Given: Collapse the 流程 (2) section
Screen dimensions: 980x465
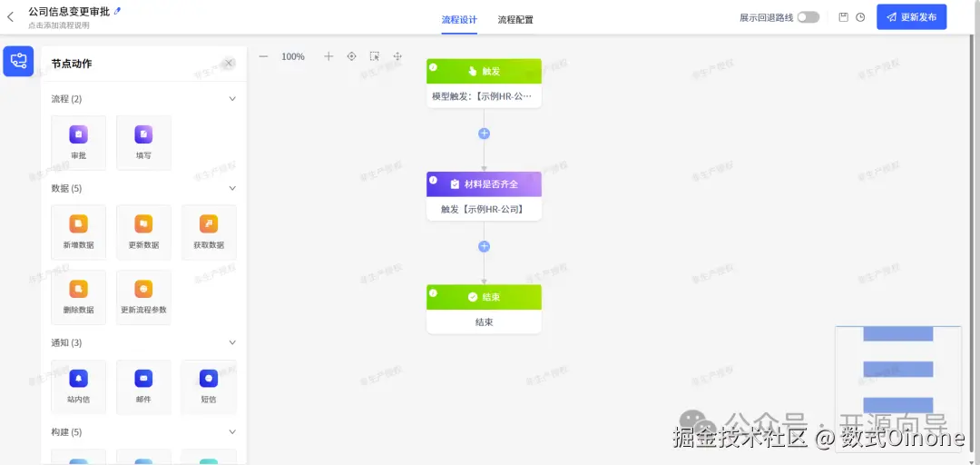Looking at the screenshot, I should coord(232,99).
